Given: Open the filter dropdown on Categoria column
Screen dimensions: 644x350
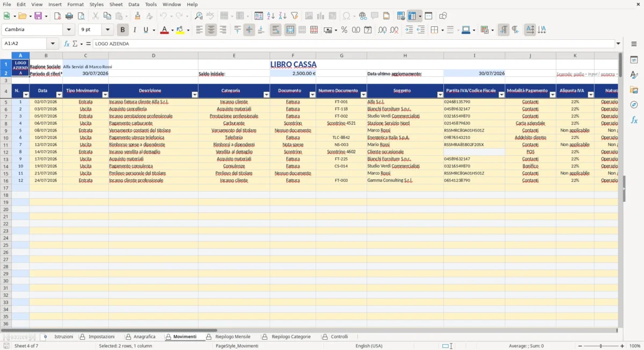Looking at the screenshot, I should (x=266, y=94).
